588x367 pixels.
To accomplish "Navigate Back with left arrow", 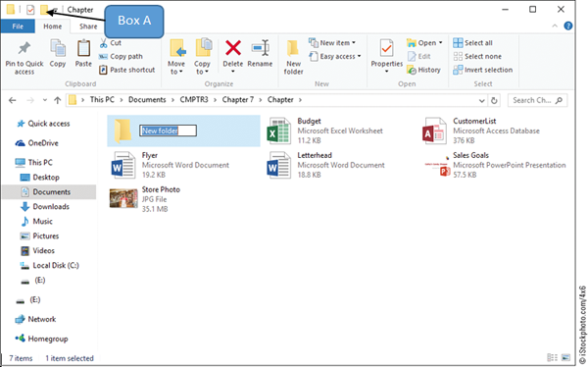I will coord(13,100).
